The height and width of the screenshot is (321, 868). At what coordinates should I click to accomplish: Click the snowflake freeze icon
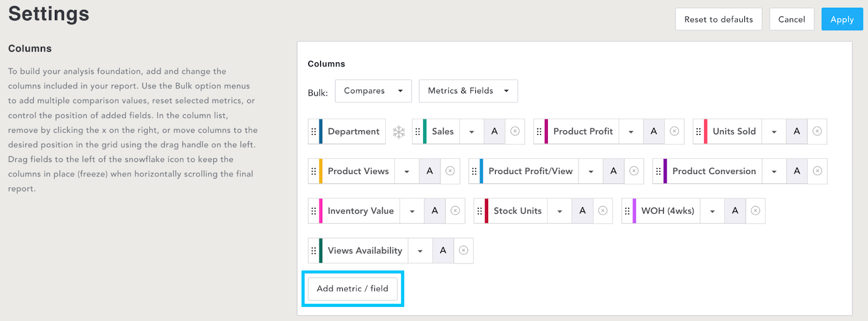tap(399, 132)
